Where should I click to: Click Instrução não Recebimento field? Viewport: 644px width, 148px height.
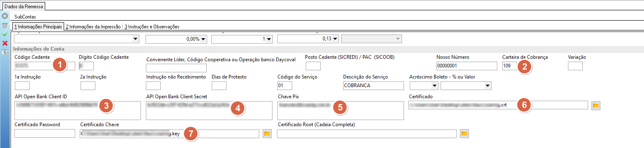153,86
